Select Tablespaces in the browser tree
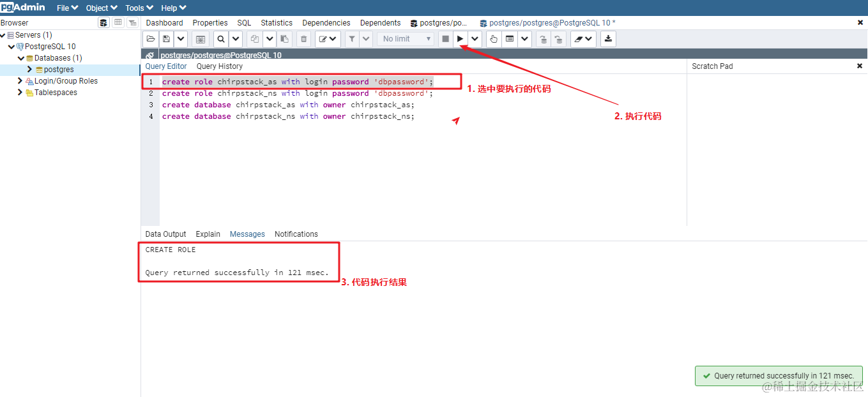 coord(56,93)
